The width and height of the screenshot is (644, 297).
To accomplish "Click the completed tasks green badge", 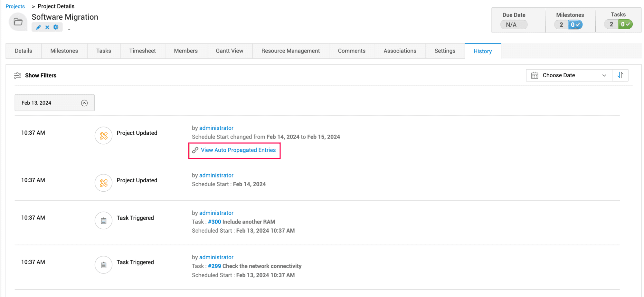I will point(625,24).
